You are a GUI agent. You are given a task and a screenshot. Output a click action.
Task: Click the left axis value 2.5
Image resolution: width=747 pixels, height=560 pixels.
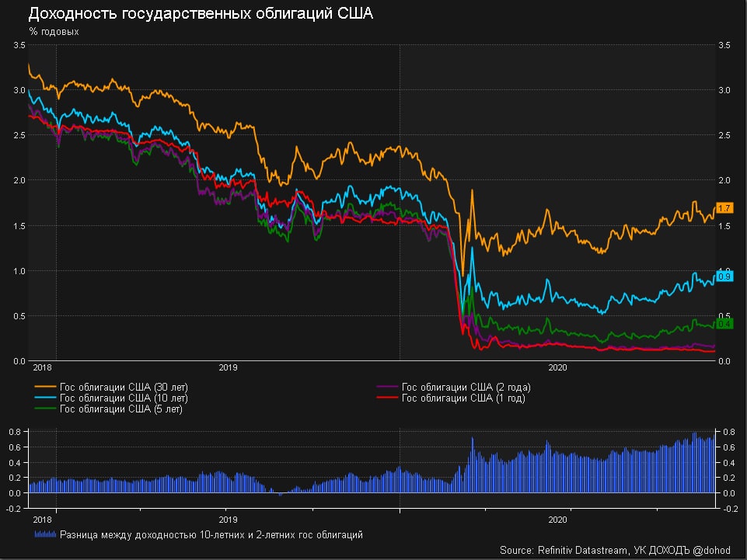pyautogui.click(x=19, y=135)
